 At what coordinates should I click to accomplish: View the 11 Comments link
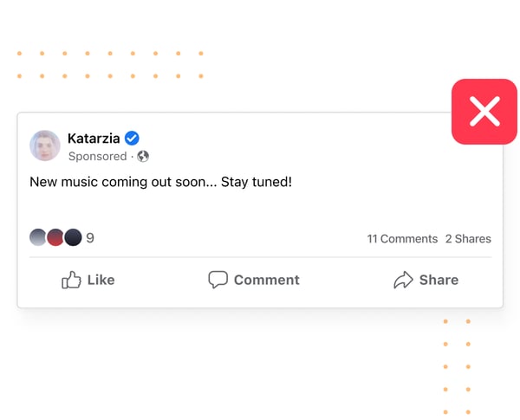(x=402, y=239)
